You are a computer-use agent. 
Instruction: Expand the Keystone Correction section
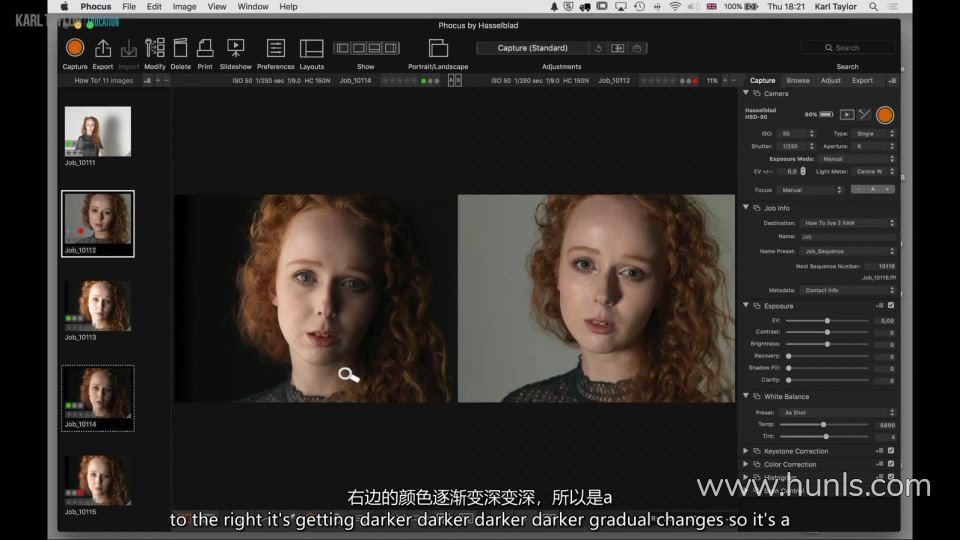point(746,451)
